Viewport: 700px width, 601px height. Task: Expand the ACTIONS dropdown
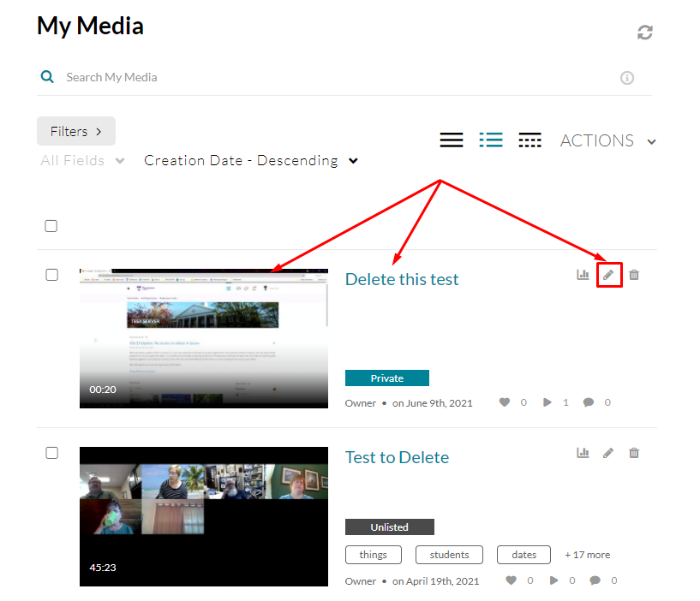click(x=607, y=141)
